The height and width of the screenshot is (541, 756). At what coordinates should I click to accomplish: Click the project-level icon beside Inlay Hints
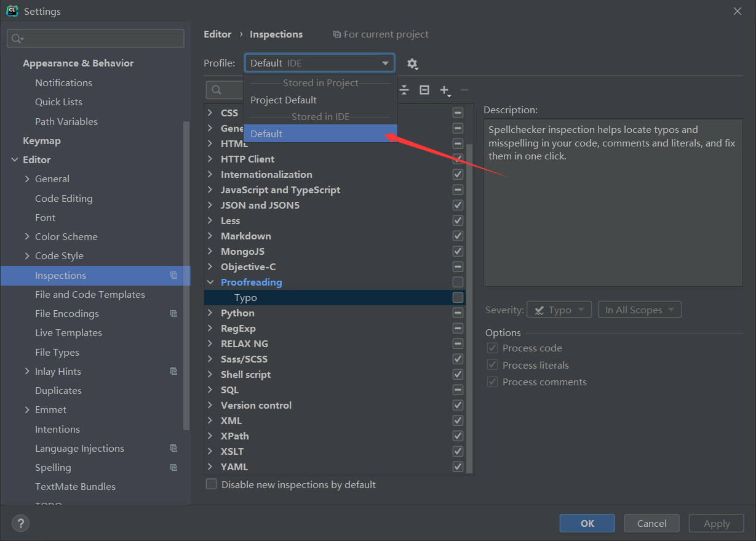[x=173, y=371]
